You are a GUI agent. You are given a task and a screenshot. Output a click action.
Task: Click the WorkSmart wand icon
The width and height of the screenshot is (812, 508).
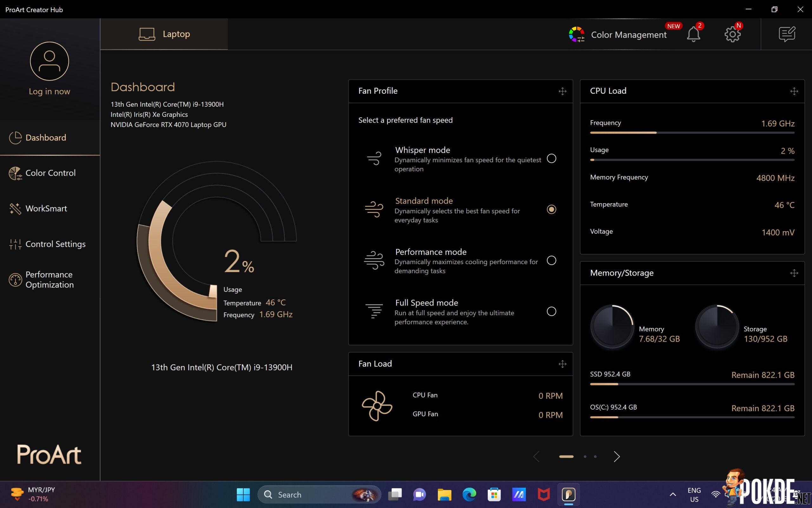click(x=16, y=209)
